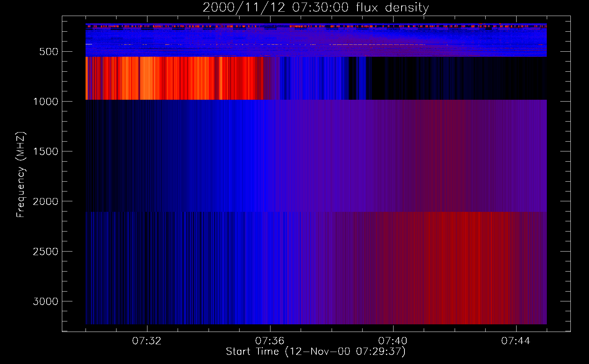Click the 500 frequency tick label
Viewport: 589px width, 364px height.
tap(49, 52)
